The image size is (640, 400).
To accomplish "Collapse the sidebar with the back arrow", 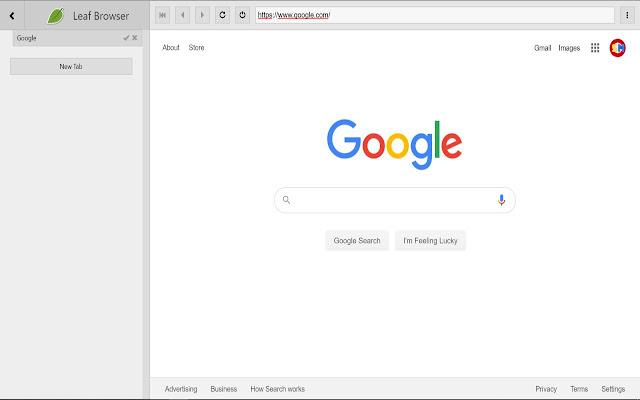I will click(12, 16).
